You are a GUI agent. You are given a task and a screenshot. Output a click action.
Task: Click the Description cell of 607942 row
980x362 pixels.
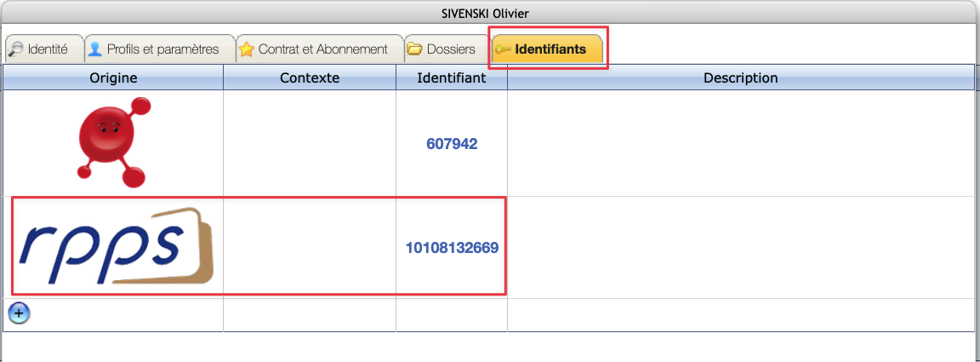[x=741, y=143]
